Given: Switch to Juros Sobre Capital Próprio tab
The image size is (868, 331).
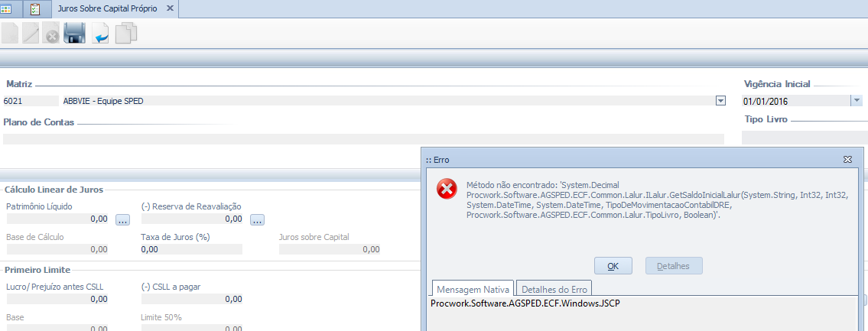Looking at the screenshot, I should [107, 9].
